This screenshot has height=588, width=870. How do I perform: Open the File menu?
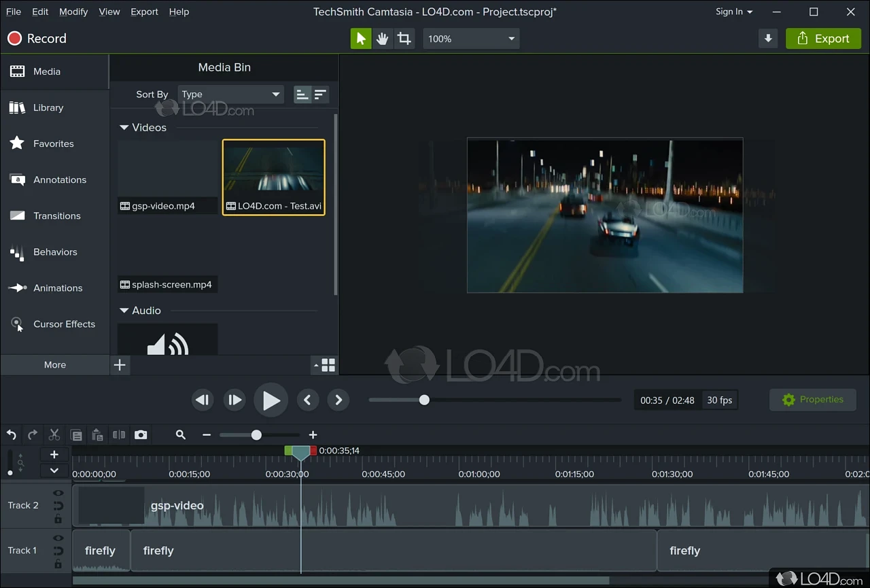tap(13, 12)
